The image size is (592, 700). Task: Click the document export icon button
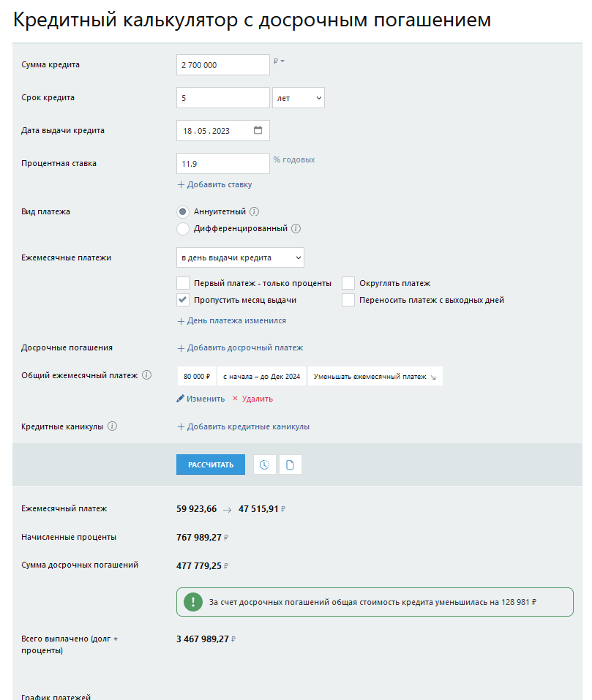click(x=291, y=464)
